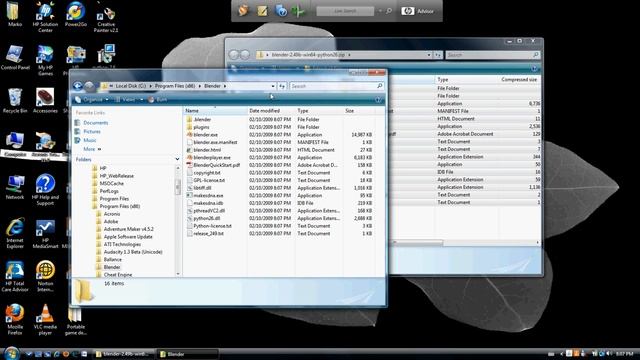Click the Back arrow in Blender window
The height and width of the screenshot is (360, 640).
(x=78, y=86)
